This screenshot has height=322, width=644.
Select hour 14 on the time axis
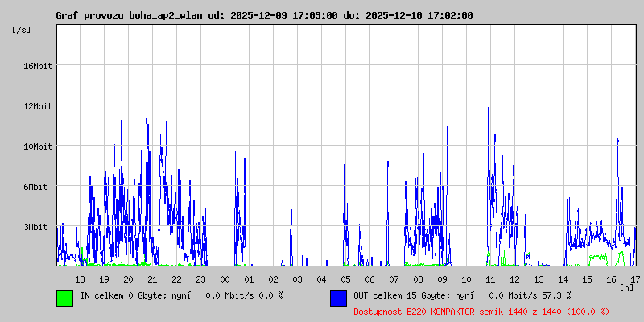click(x=563, y=279)
